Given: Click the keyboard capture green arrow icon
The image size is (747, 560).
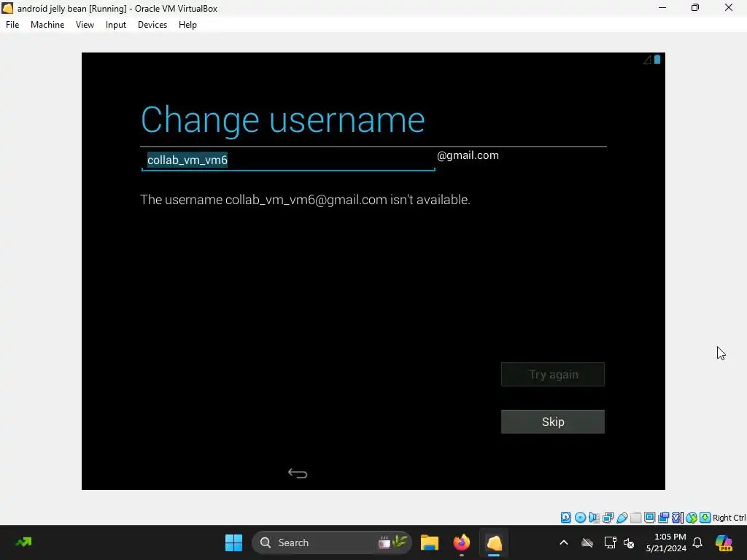Looking at the screenshot, I should pyautogui.click(x=705, y=517).
